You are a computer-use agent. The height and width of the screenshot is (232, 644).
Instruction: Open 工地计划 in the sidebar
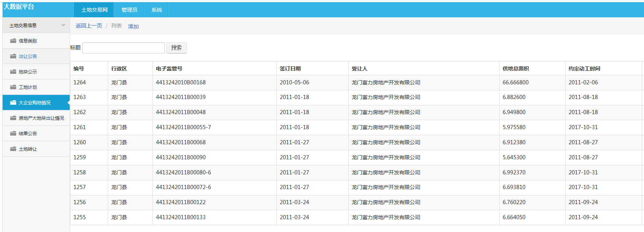(x=36, y=87)
